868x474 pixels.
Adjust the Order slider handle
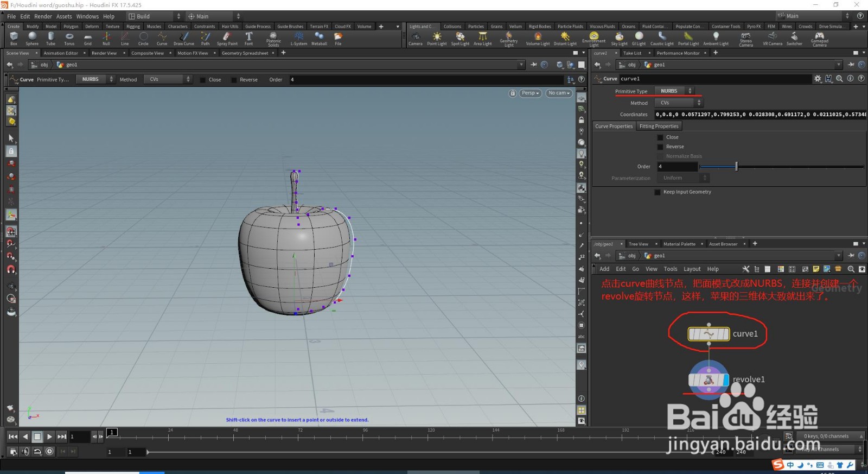click(x=736, y=167)
